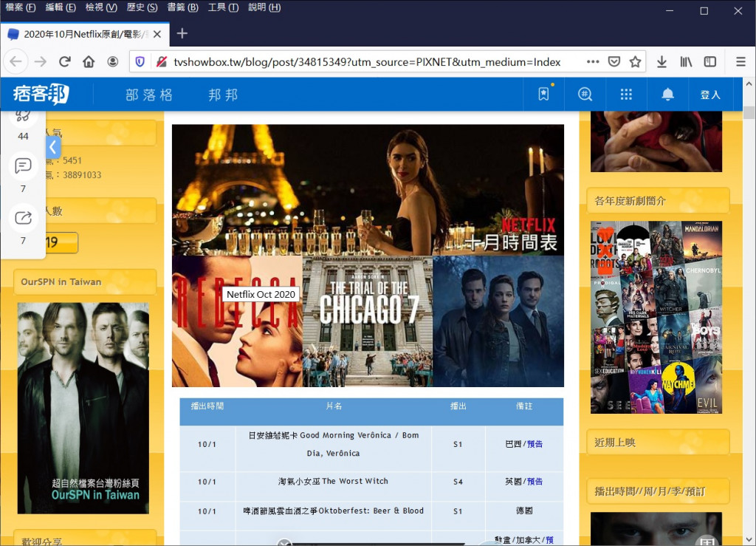Toggle the browser sidebar icon
756x546 pixels.
click(710, 62)
